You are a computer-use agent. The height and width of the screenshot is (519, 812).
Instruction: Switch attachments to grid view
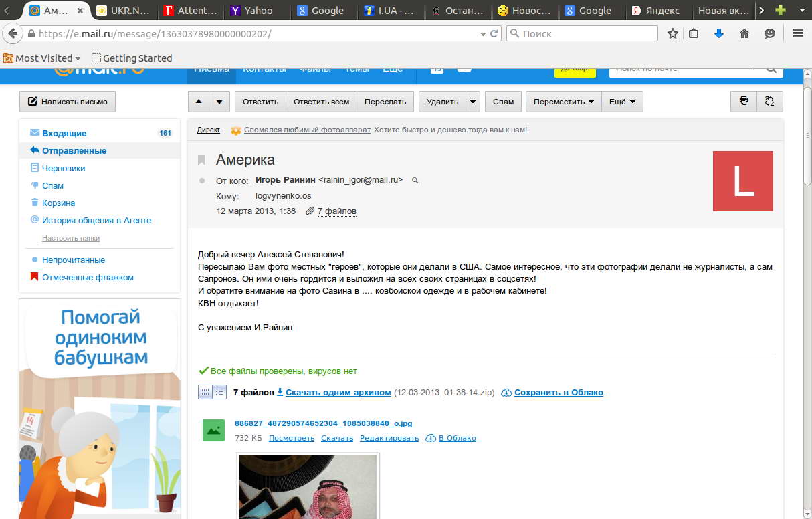click(204, 393)
